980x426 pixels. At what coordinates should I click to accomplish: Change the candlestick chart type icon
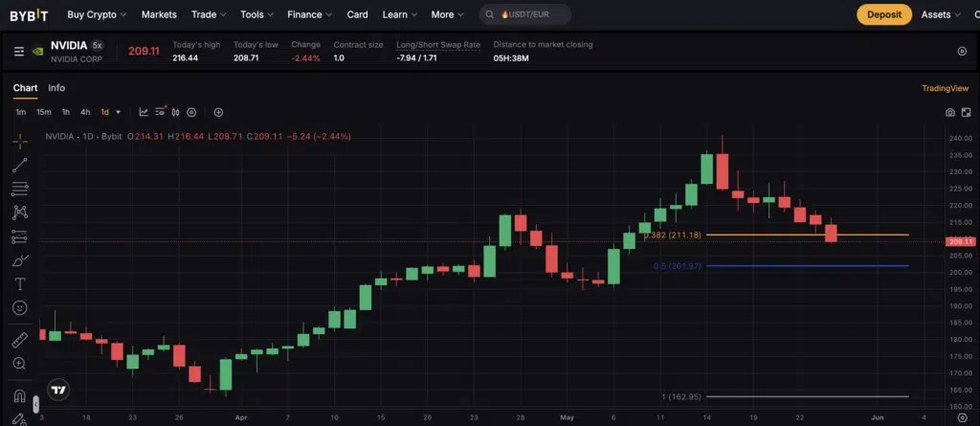[176, 112]
